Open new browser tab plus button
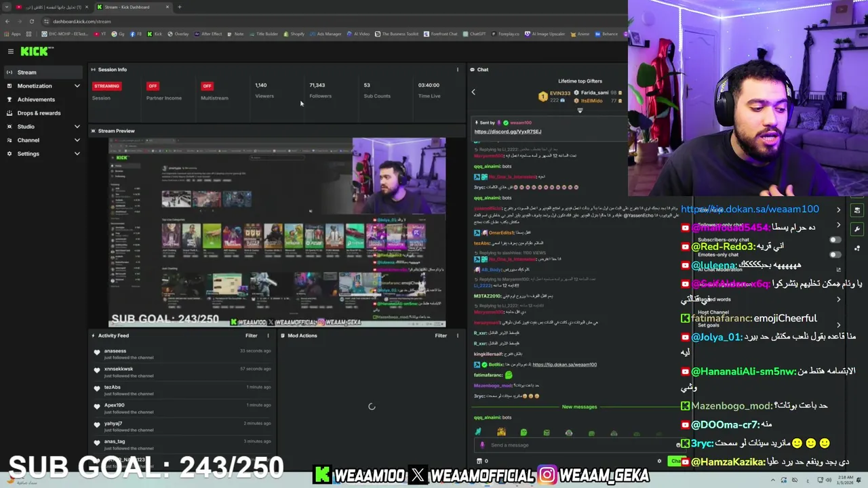The height and width of the screenshot is (488, 868). (x=179, y=7)
